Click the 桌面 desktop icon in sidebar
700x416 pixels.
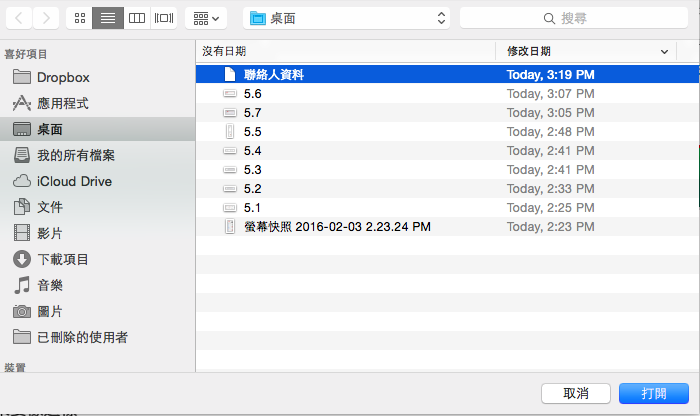22,129
